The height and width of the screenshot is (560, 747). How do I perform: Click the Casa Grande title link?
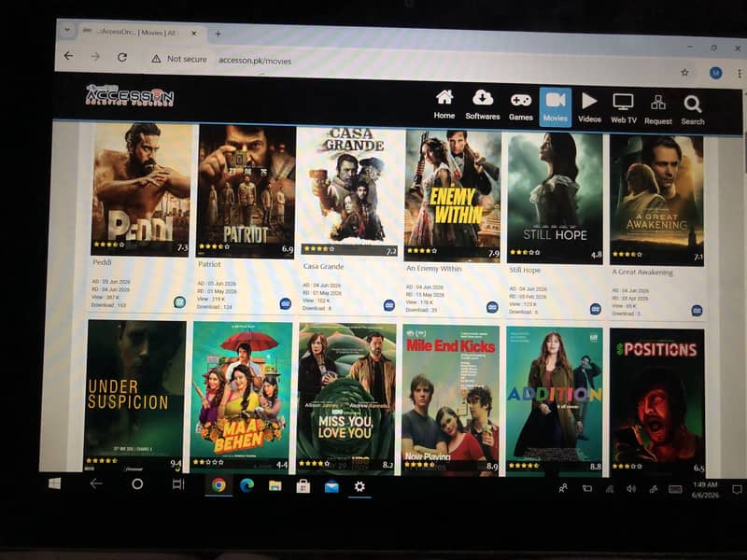pos(323,266)
